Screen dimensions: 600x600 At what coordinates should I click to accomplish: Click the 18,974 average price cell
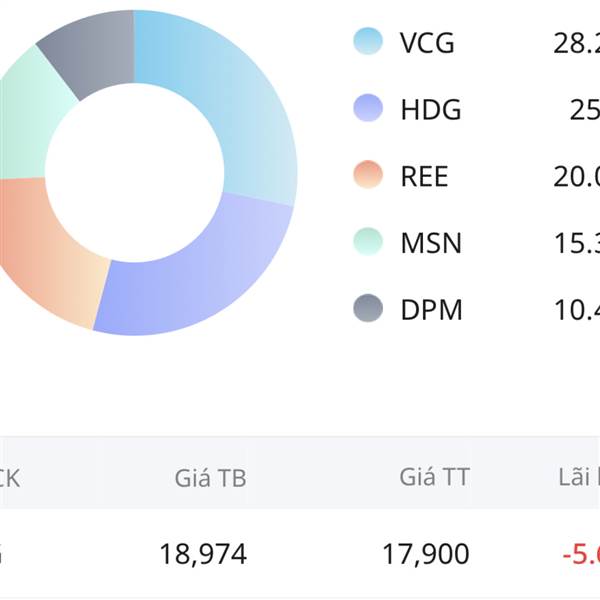[203, 554]
